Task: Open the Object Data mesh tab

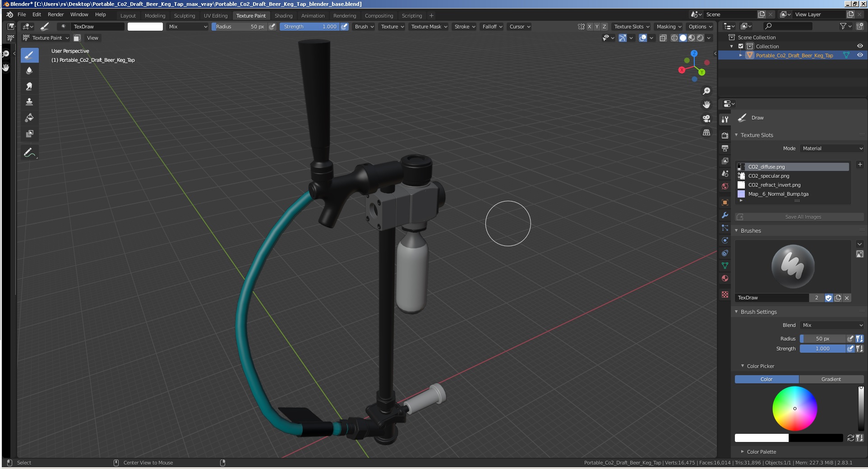Action: click(725, 266)
